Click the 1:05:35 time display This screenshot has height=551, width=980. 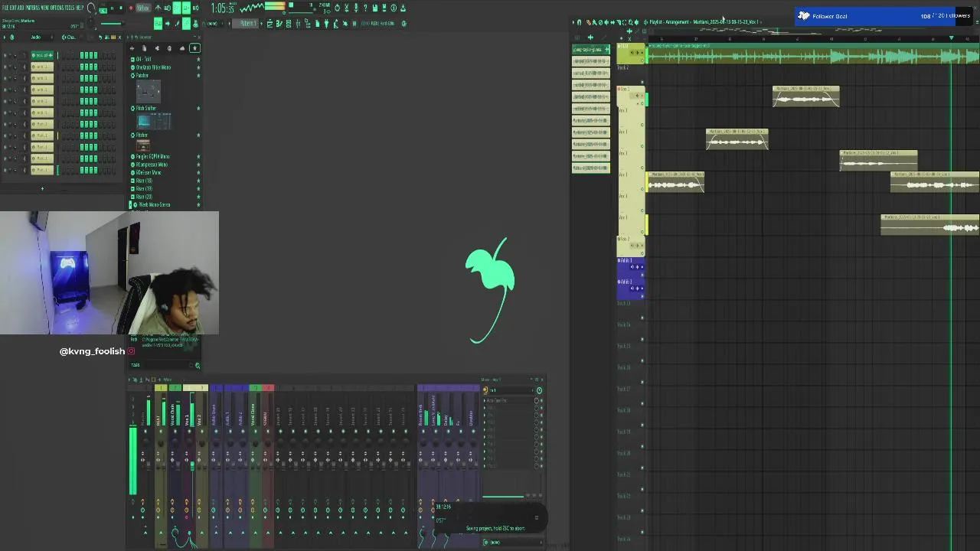(223, 8)
